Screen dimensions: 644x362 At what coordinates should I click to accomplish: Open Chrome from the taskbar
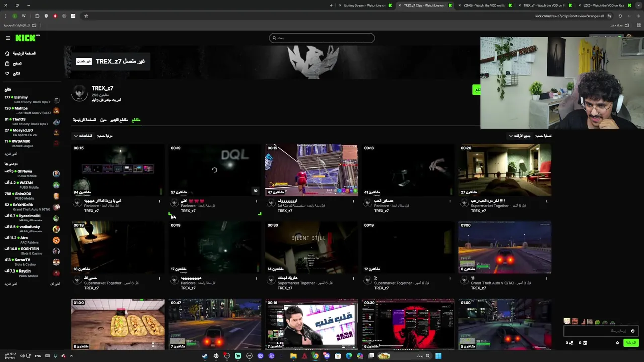coord(315,356)
